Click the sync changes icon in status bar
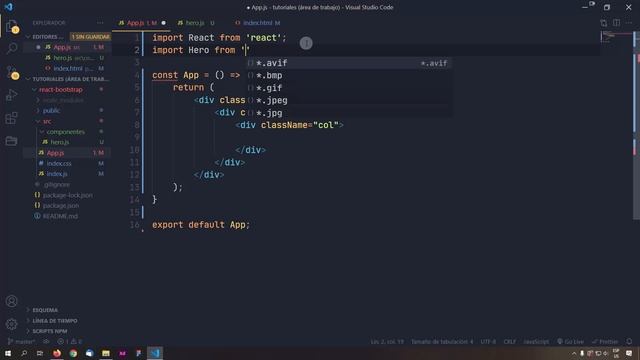 46,341
